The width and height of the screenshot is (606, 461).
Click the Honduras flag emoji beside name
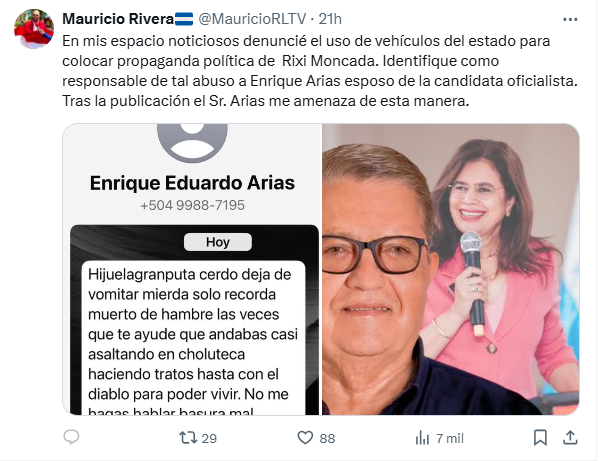184,19
